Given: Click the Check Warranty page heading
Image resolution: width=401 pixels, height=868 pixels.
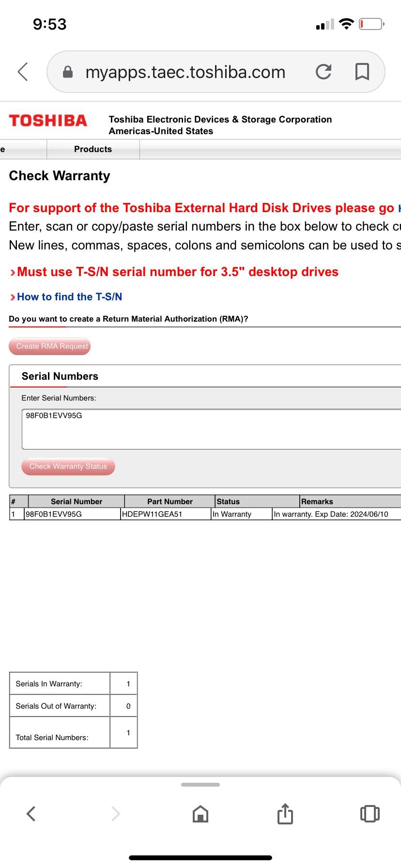Looking at the screenshot, I should [x=60, y=175].
